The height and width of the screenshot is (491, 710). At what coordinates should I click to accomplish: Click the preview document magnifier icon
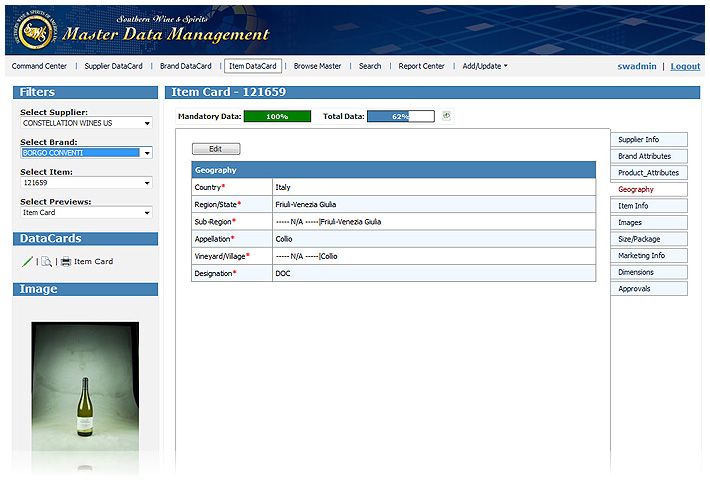click(x=46, y=261)
